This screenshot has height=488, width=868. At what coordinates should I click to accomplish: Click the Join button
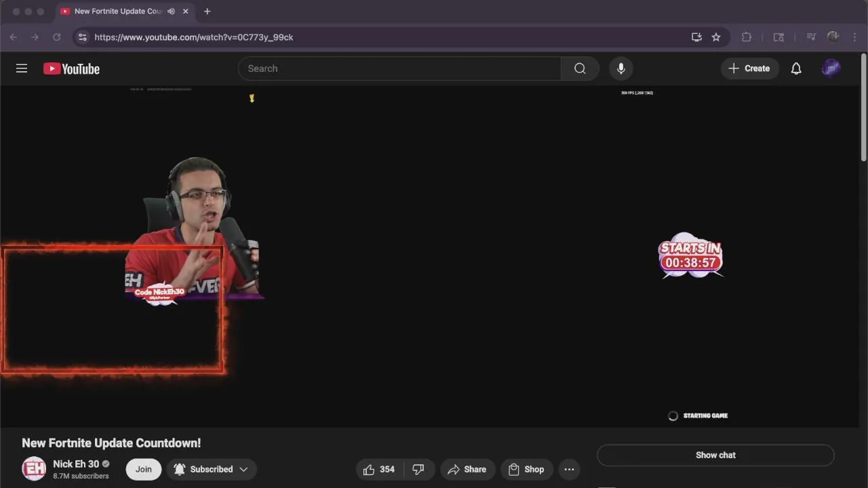tap(143, 469)
